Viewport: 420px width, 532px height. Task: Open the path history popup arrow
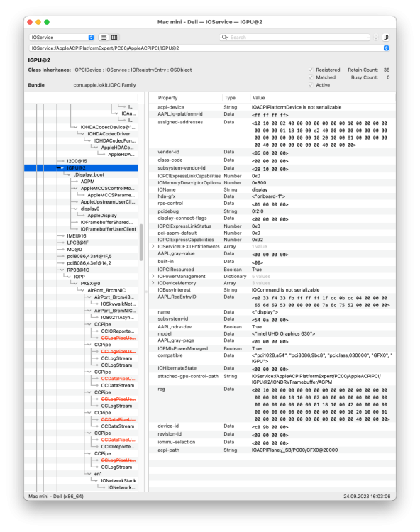pos(386,48)
